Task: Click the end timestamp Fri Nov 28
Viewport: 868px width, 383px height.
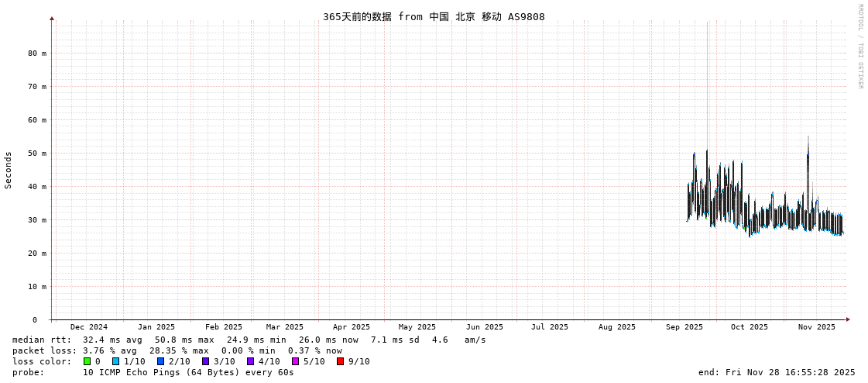Action: coord(777,372)
